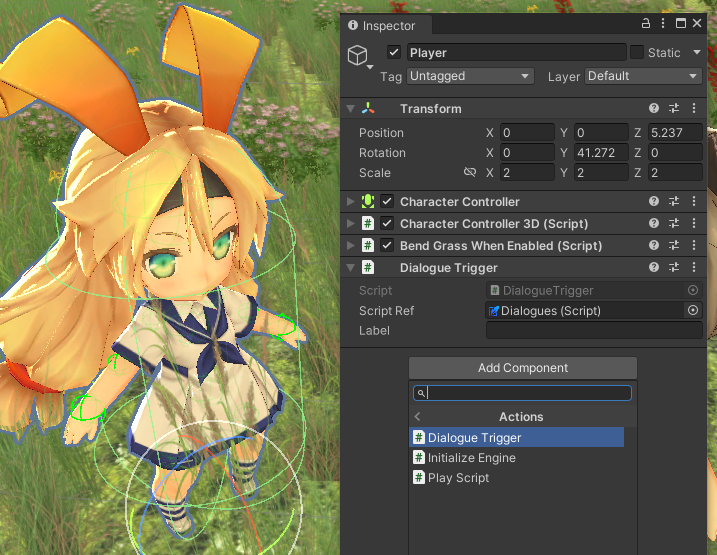Toggle constrained proportions link for Scale

click(470, 172)
